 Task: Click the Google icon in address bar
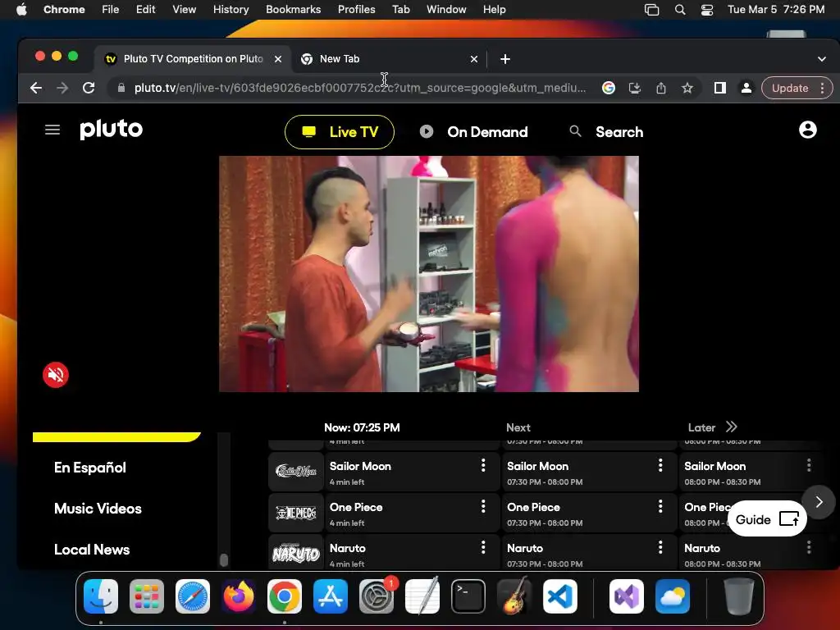(x=609, y=88)
